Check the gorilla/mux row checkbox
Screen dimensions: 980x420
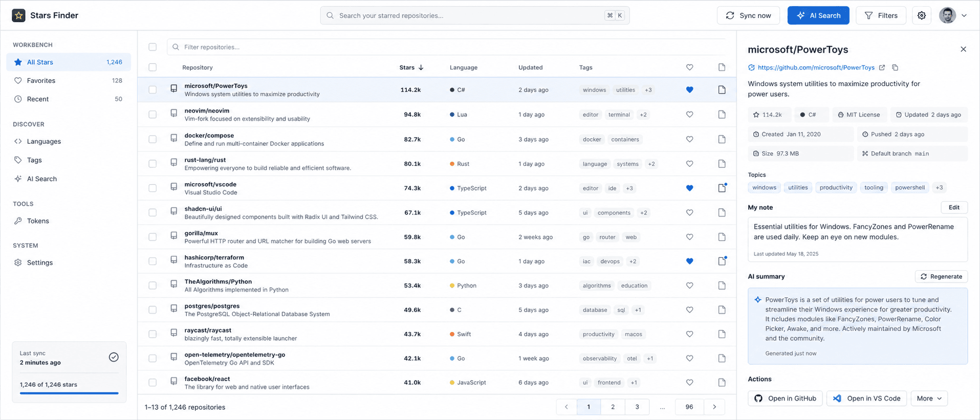[x=153, y=237]
